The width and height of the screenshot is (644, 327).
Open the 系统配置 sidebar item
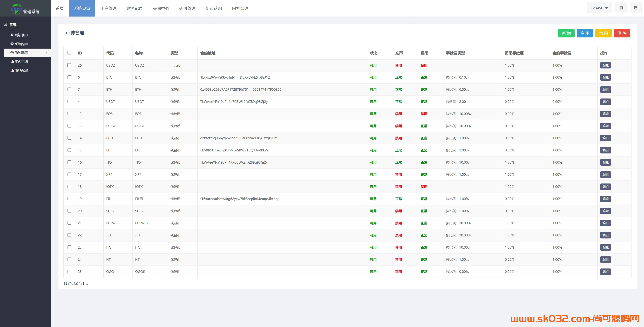tap(19, 44)
